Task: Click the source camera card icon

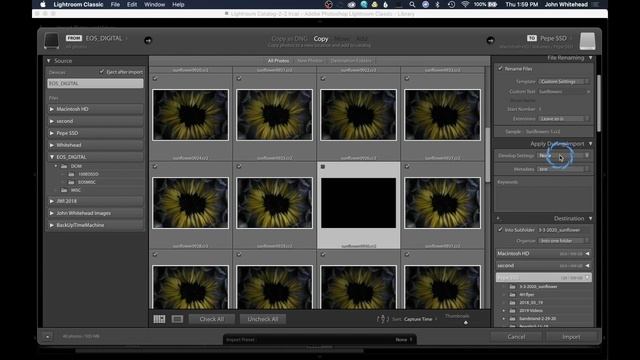Action: [x=51, y=41]
